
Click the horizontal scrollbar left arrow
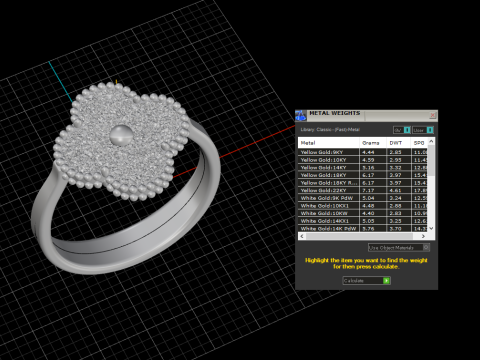302,236
